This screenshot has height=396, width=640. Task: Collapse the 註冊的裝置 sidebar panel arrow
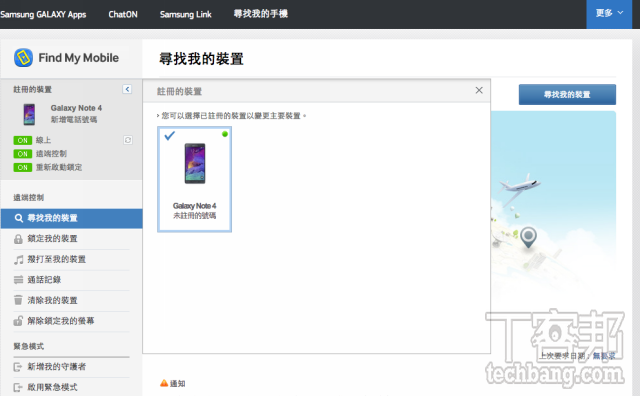point(127,89)
